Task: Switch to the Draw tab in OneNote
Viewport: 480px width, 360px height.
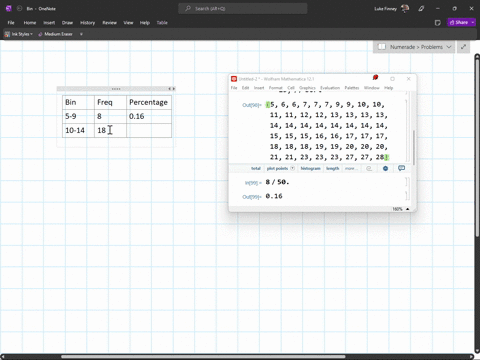Action: (67, 23)
